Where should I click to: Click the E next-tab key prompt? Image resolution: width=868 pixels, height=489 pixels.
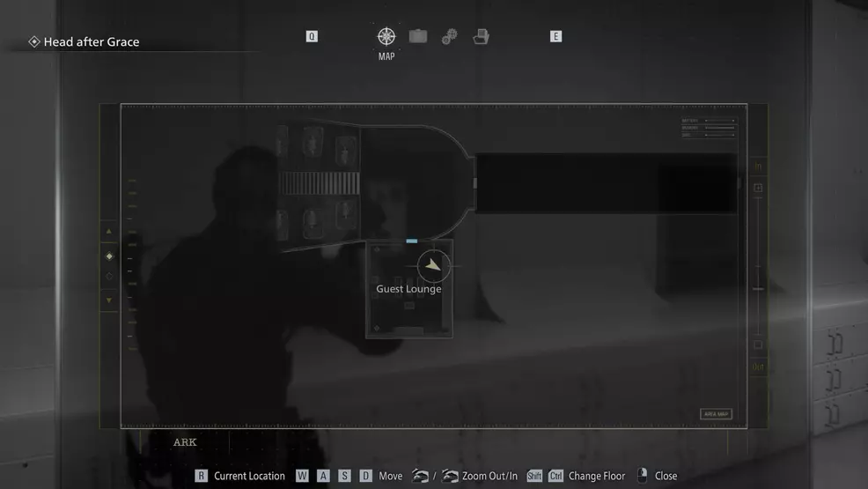[555, 36]
